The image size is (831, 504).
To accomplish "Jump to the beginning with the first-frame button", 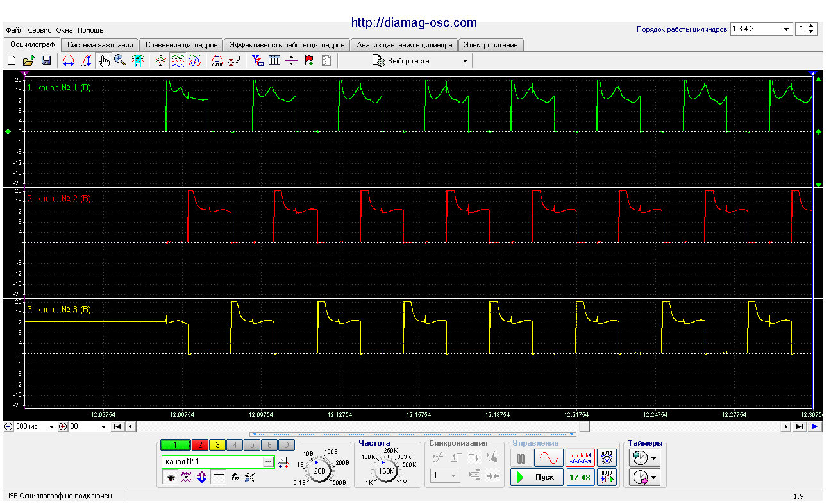I will [x=117, y=426].
